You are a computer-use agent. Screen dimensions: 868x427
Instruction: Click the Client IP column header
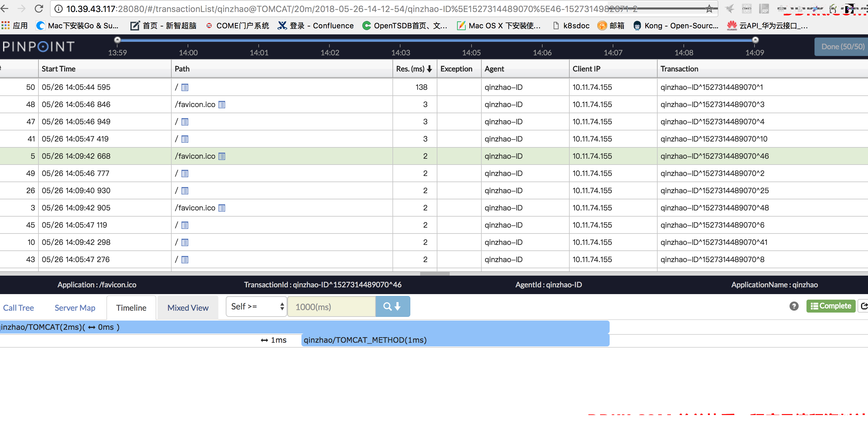[613, 69]
